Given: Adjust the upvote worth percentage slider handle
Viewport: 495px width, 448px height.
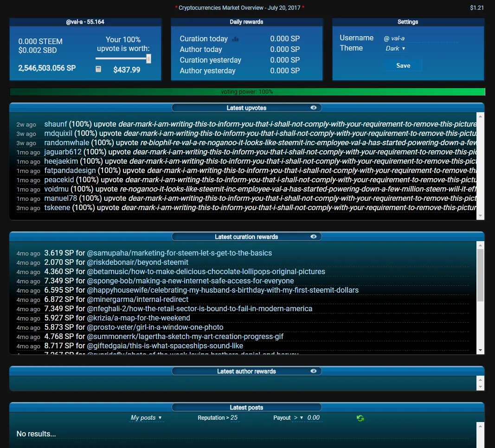Looking at the screenshot, I should (x=148, y=59).
